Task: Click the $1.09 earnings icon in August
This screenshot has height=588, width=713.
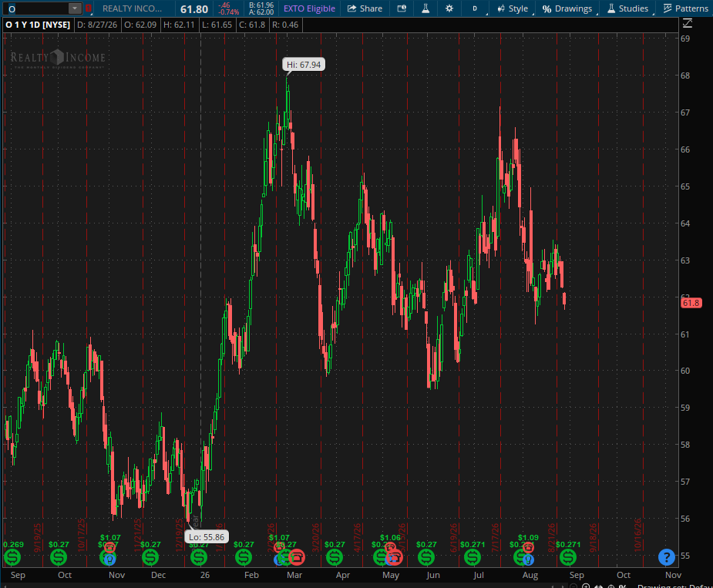Action: pos(528,548)
